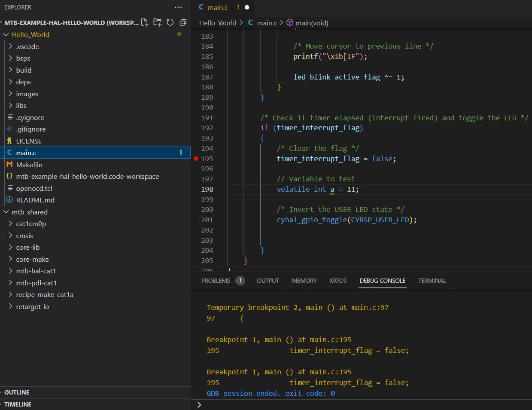Expand the TIMELINE section
This screenshot has height=410, width=532.
pyautogui.click(x=95, y=404)
